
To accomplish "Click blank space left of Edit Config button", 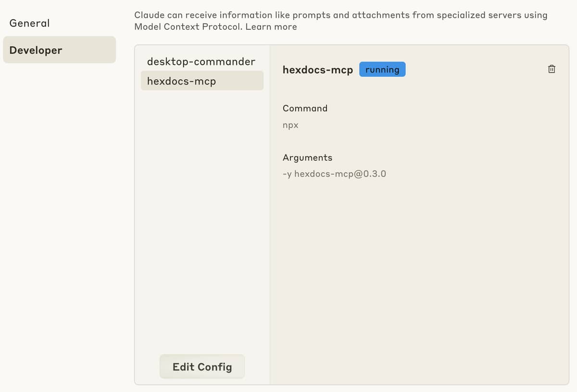I will [147, 367].
